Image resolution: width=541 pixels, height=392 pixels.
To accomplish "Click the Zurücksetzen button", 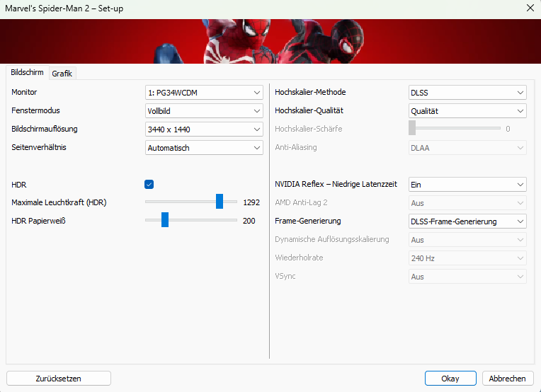I will [59, 379].
